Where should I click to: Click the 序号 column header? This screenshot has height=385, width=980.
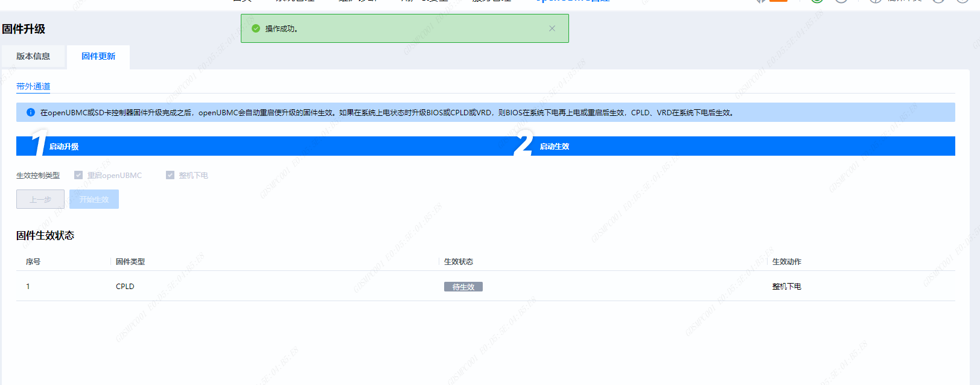coord(33,262)
